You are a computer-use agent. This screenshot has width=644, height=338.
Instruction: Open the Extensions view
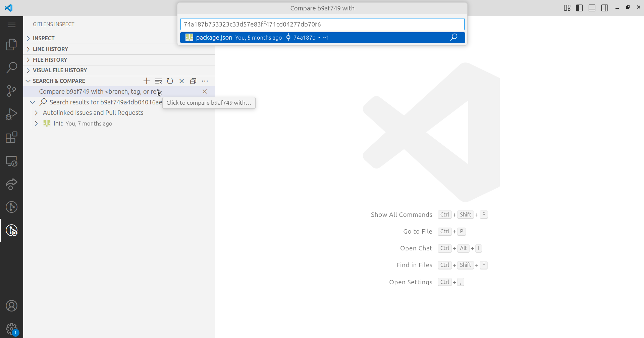pyautogui.click(x=11, y=137)
